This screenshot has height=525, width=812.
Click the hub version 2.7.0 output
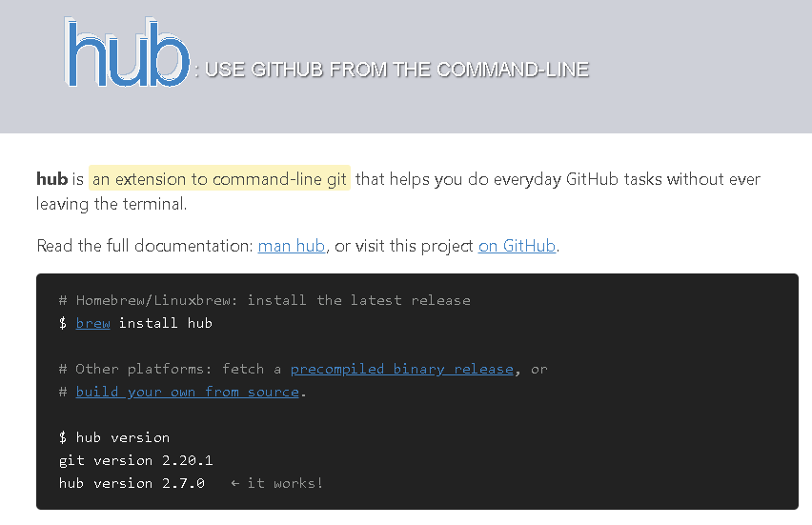[132, 483]
